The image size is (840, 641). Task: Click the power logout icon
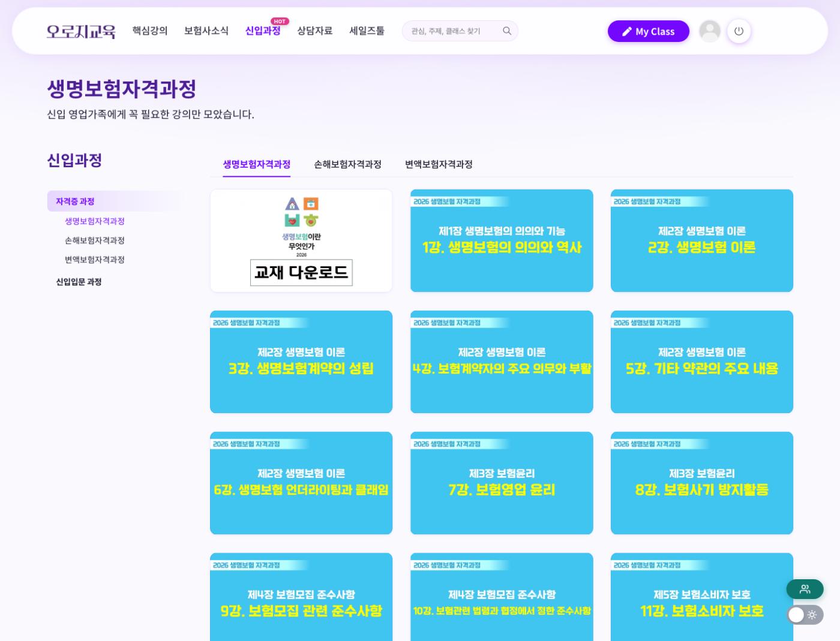tap(739, 31)
